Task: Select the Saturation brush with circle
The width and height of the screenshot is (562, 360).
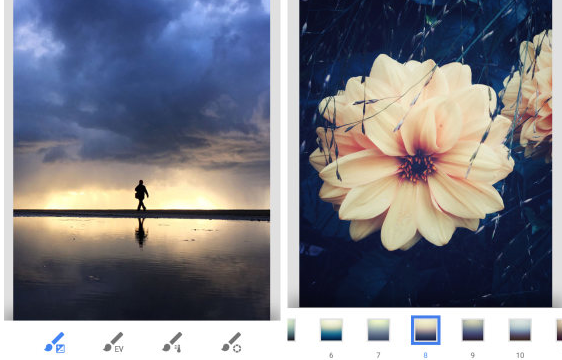Action: (x=232, y=342)
